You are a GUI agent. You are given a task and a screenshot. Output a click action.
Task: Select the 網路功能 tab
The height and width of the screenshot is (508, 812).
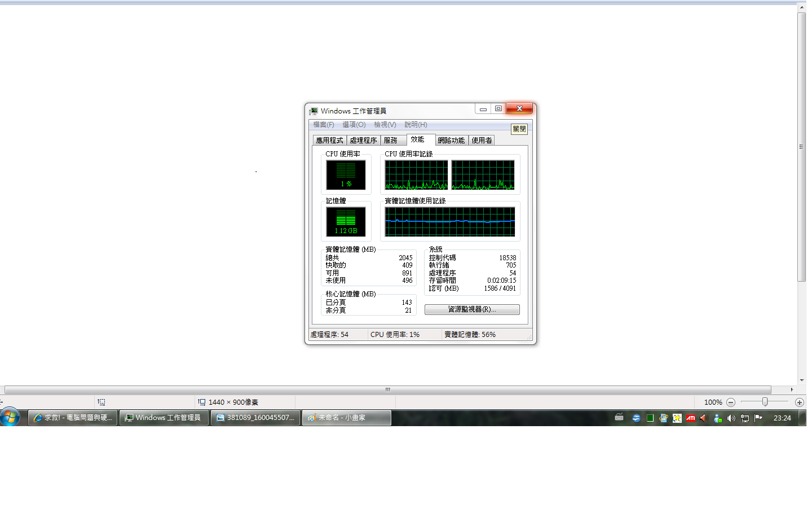(x=451, y=141)
